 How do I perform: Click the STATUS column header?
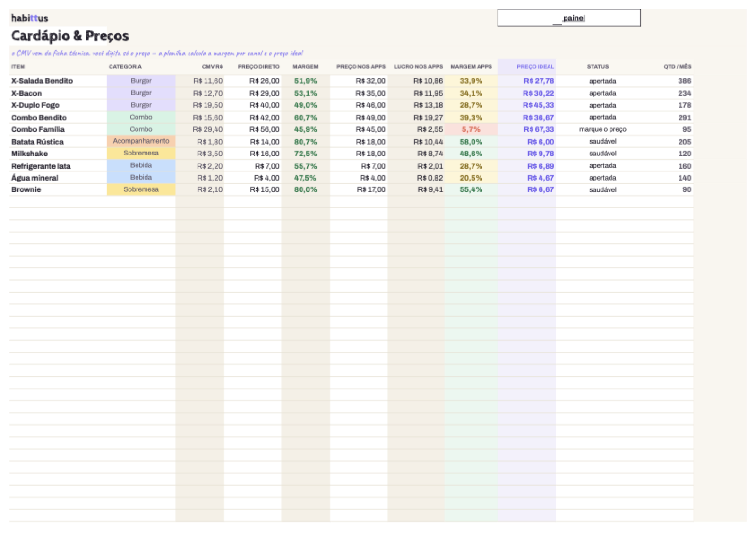coord(598,67)
